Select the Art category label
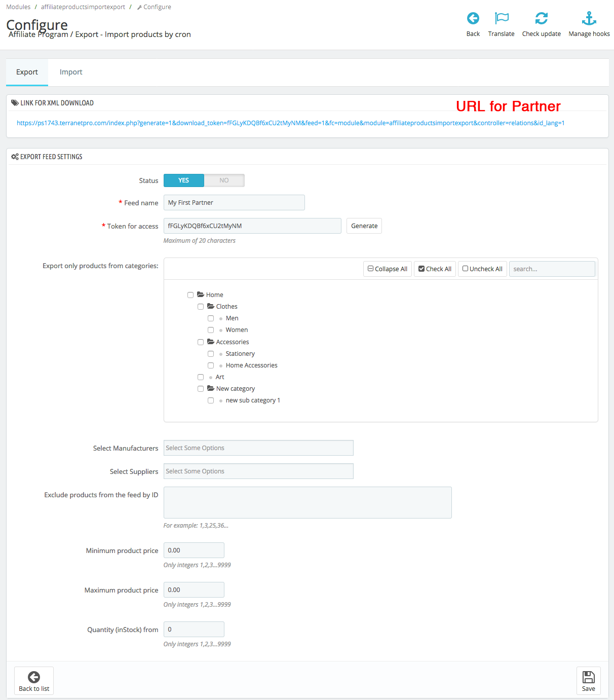 [x=220, y=377]
